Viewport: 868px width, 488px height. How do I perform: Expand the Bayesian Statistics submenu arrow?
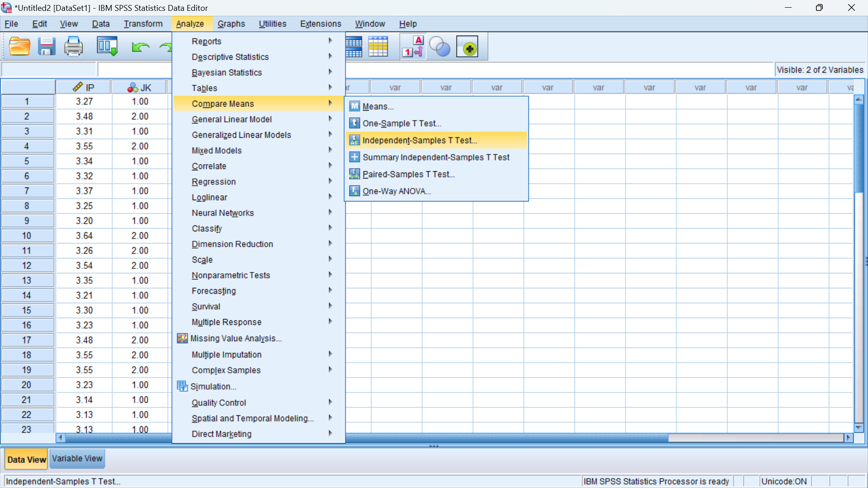[330, 72]
